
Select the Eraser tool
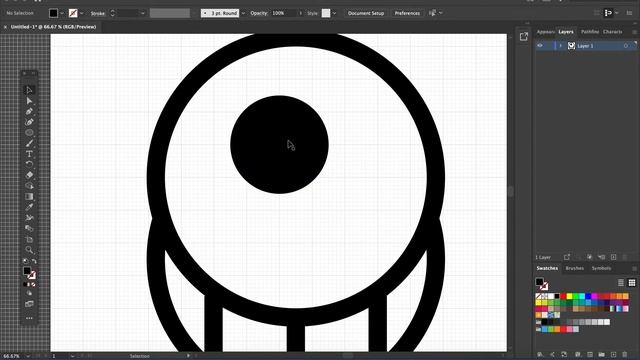[29, 175]
